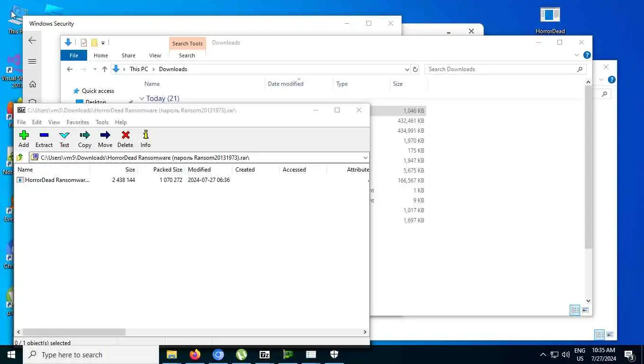Open the 7-Zip View menu

click(54, 122)
